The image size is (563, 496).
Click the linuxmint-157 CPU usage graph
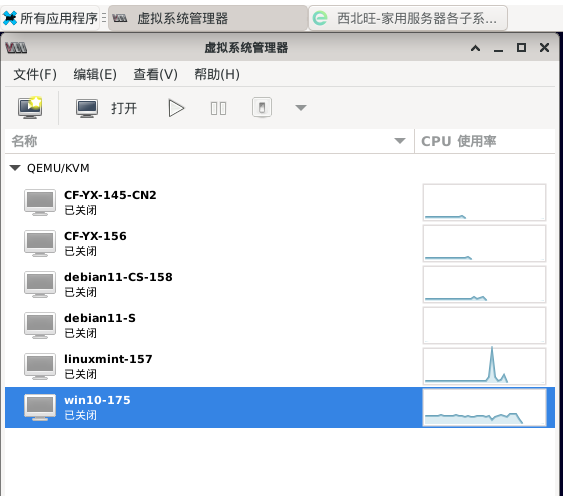484,366
